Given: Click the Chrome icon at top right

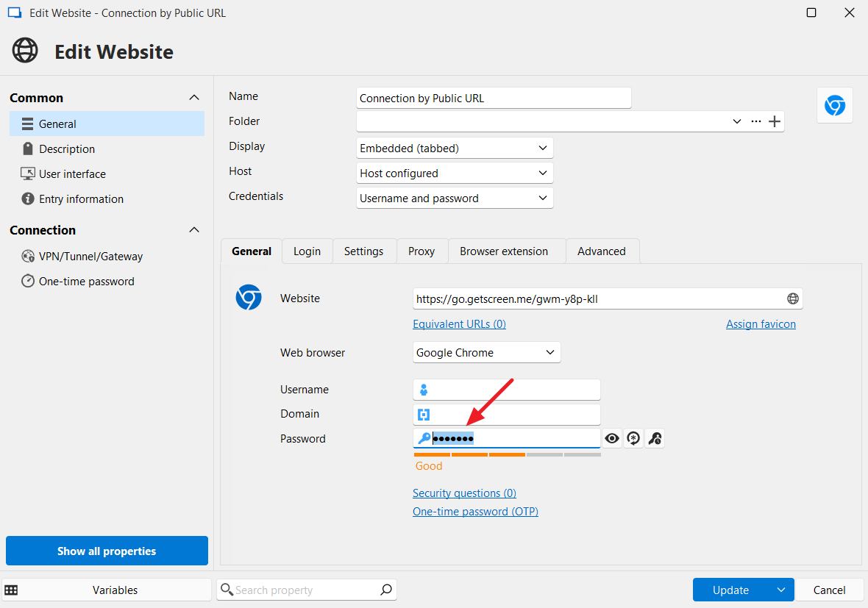Looking at the screenshot, I should pos(834,106).
